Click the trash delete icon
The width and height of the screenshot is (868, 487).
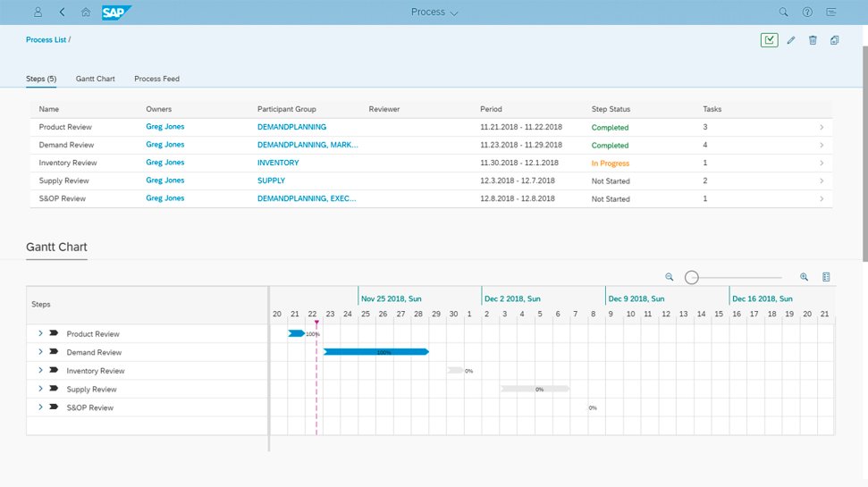813,40
